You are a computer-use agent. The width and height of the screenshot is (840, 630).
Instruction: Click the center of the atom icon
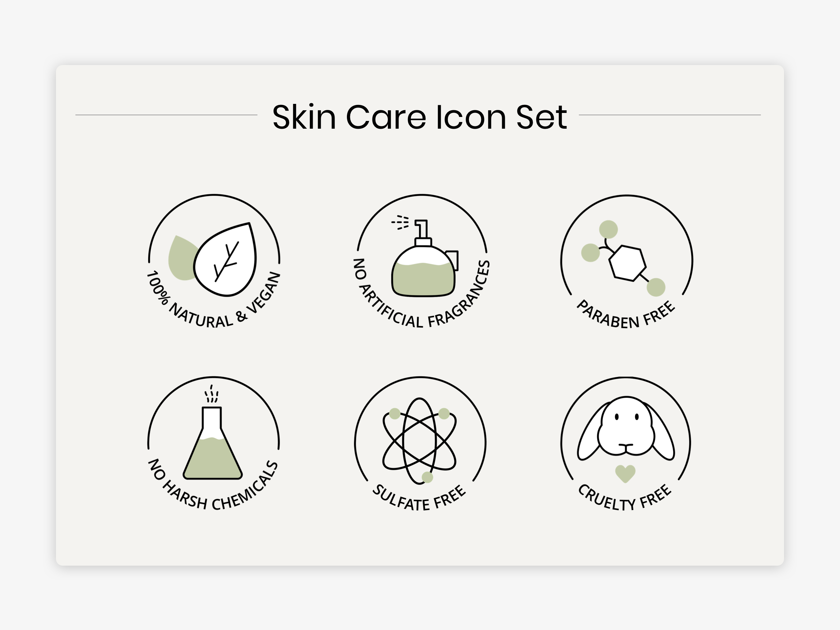(420, 441)
